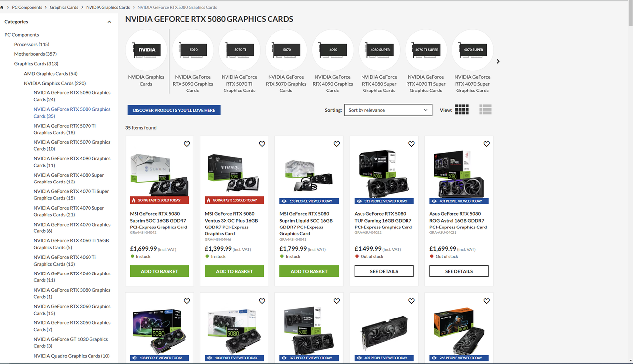Heart the Asus Prime card, 377 viewed
633x364 pixels.
pyautogui.click(x=337, y=301)
